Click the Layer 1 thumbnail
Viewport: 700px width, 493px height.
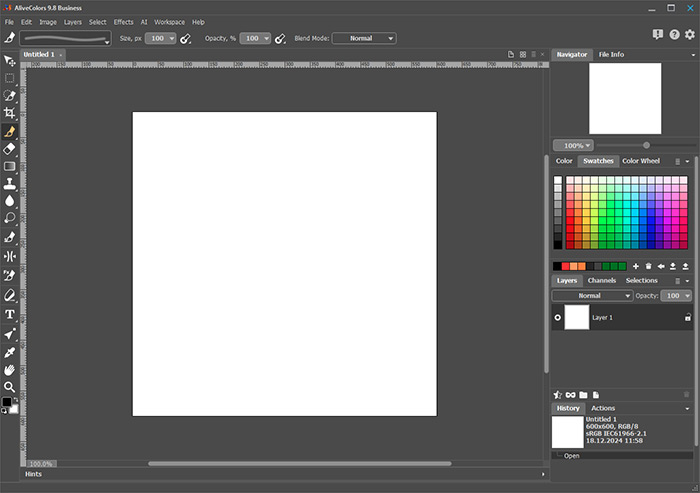(577, 318)
